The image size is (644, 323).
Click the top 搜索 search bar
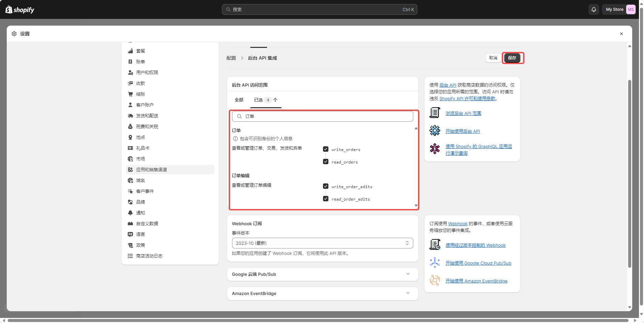319,9
